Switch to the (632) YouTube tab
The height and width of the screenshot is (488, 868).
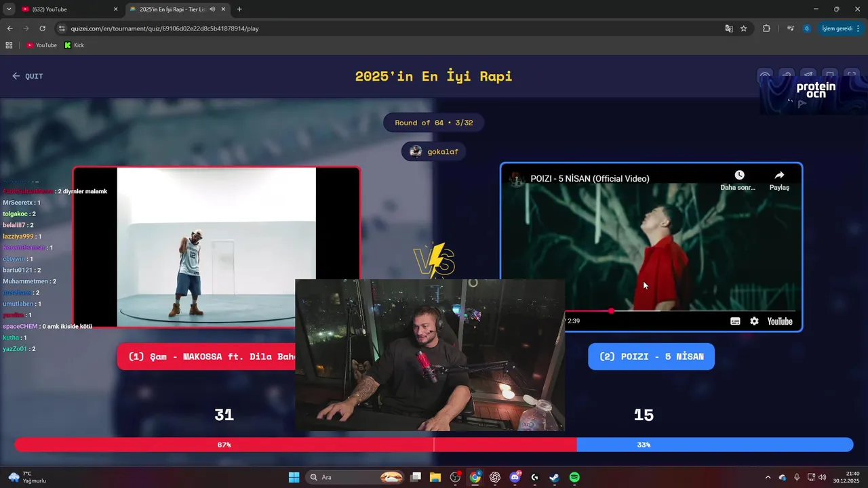65,9
